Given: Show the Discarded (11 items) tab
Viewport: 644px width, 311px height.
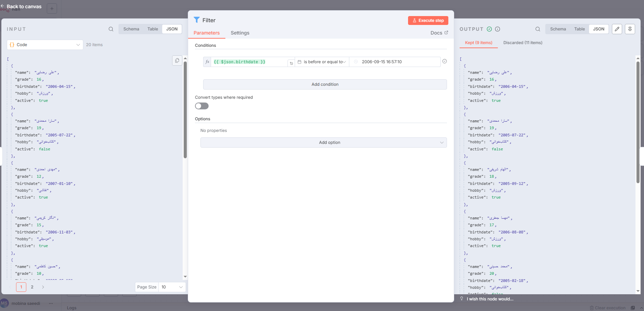Looking at the screenshot, I should click(x=523, y=43).
